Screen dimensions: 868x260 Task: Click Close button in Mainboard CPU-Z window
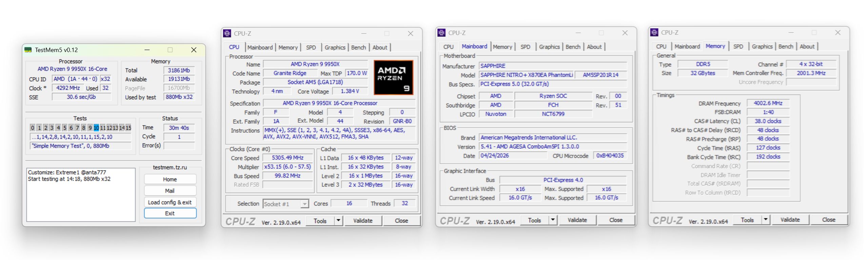click(x=616, y=220)
